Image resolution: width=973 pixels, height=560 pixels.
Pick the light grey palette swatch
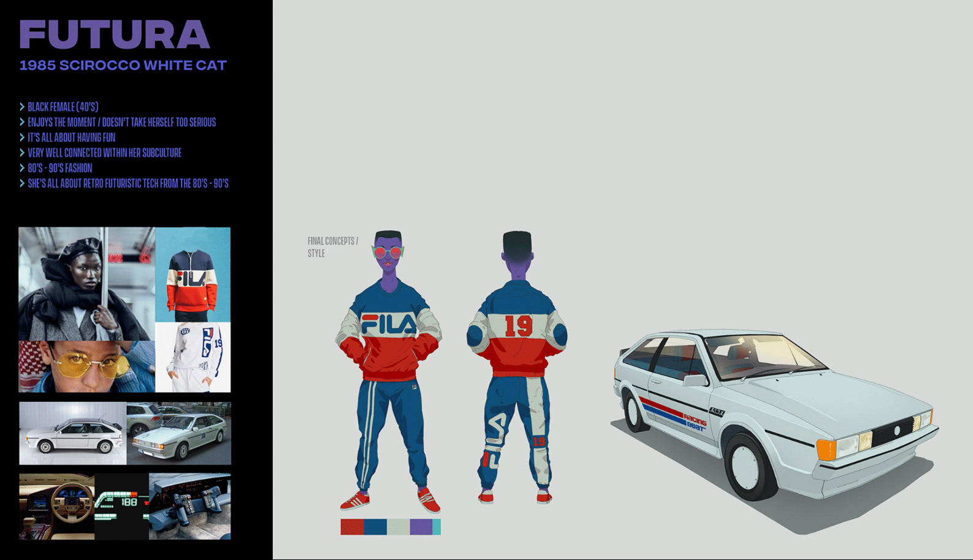(398, 527)
